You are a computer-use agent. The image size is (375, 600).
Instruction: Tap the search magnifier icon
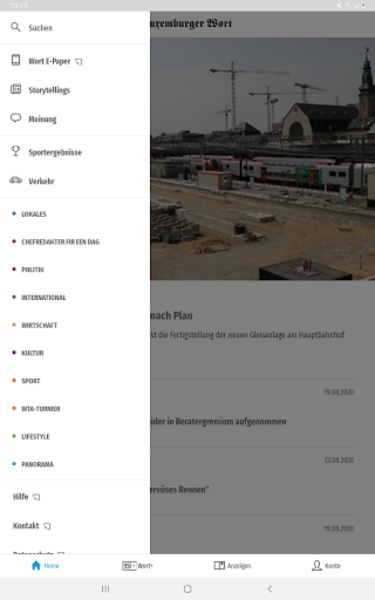pyautogui.click(x=15, y=27)
